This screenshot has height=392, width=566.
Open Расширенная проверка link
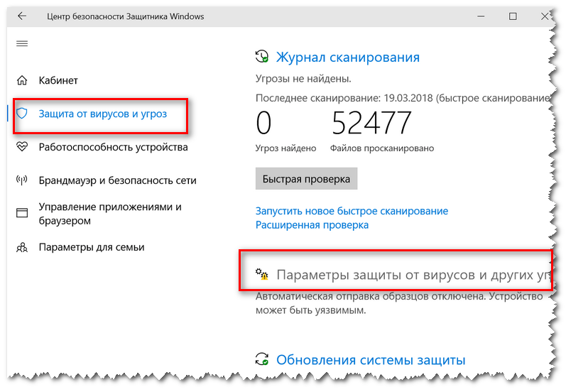(312, 225)
